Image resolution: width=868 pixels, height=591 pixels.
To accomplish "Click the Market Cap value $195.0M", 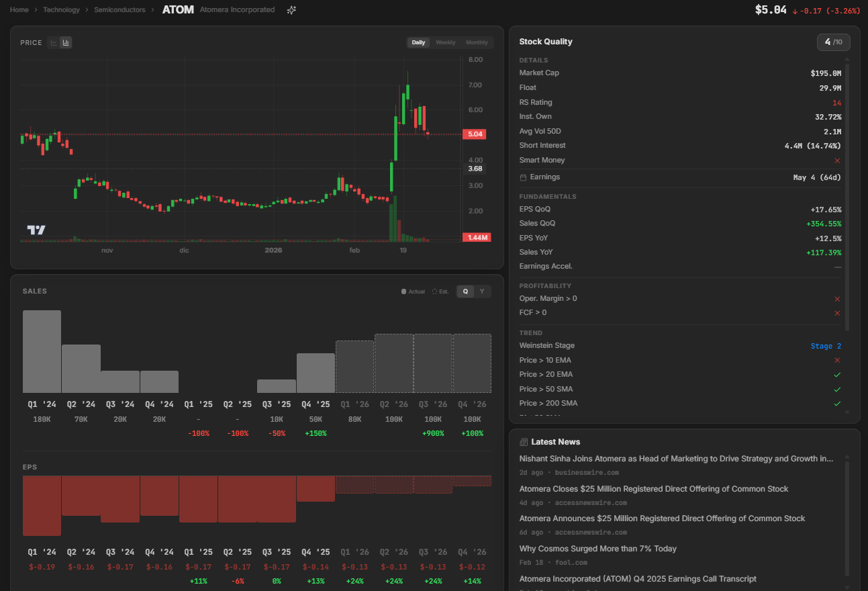I will pos(826,73).
